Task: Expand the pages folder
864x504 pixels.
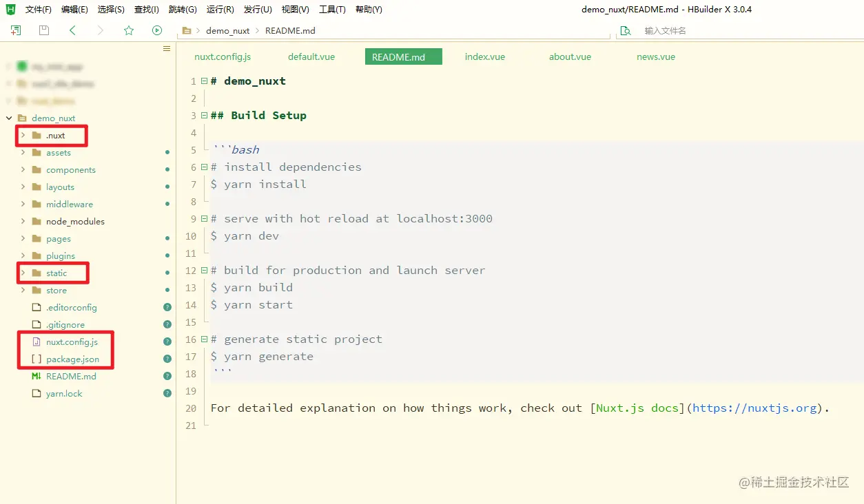Action: point(23,239)
